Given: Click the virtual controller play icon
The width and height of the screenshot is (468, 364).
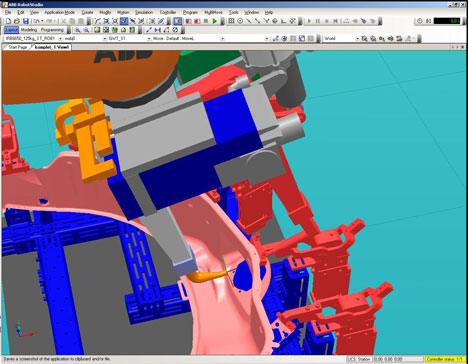Looking at the screenshot, I should pos(309,21).
